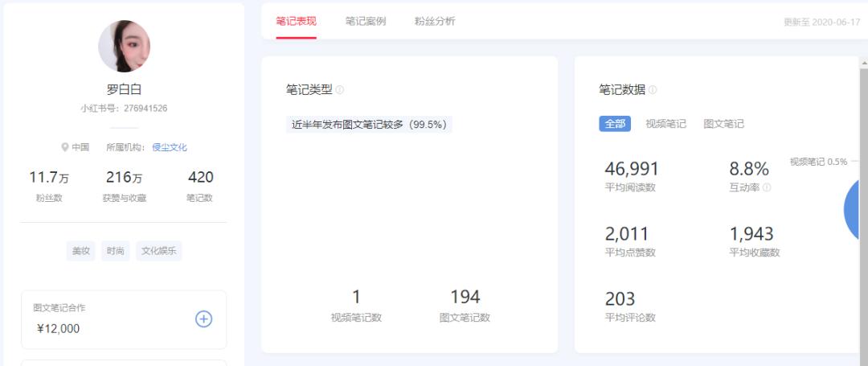Click the 获赞与收藏 label
The width and height of the screenshot is (868, 366).
(x=125, y=198)
